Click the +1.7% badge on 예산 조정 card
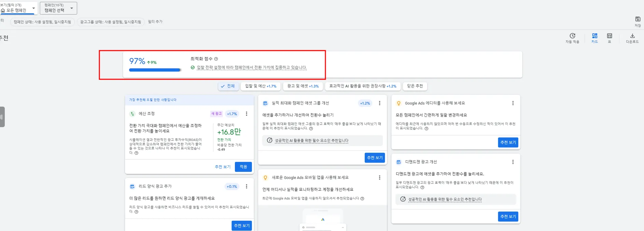Screen dimensions: 644x231 (x=232, y=114)
